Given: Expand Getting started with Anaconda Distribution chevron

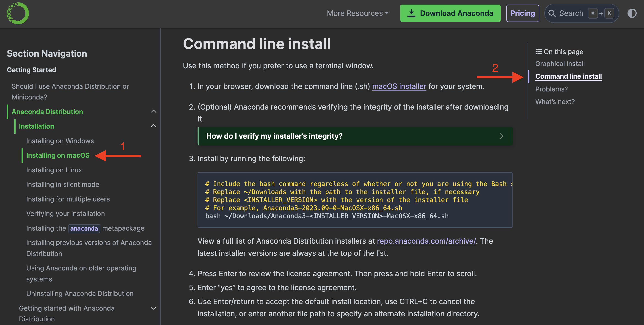Looking at the screenshot, I should [x=154, y=308].
